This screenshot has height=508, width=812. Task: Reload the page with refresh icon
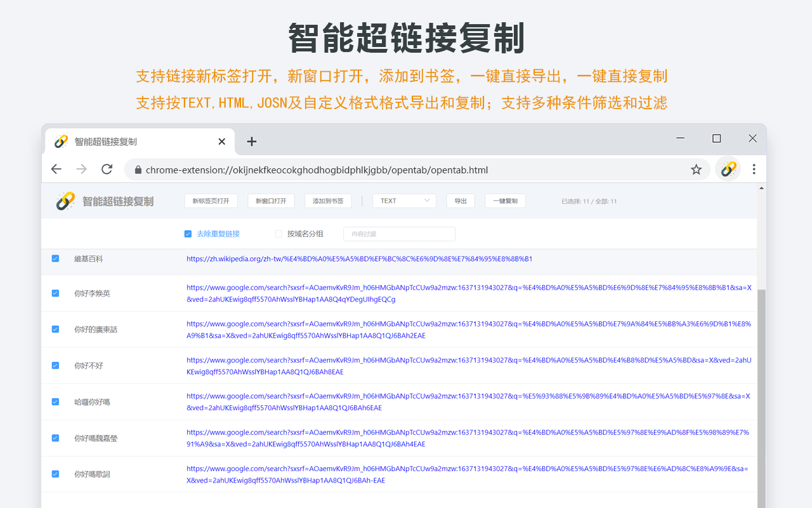coord(107,169)
